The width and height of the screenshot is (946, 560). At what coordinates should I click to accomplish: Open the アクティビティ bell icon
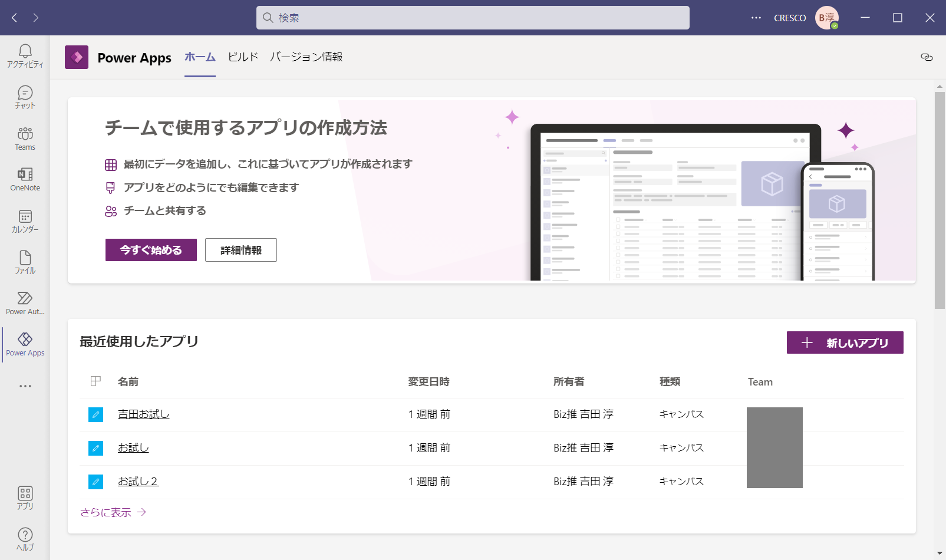point(25,57)
